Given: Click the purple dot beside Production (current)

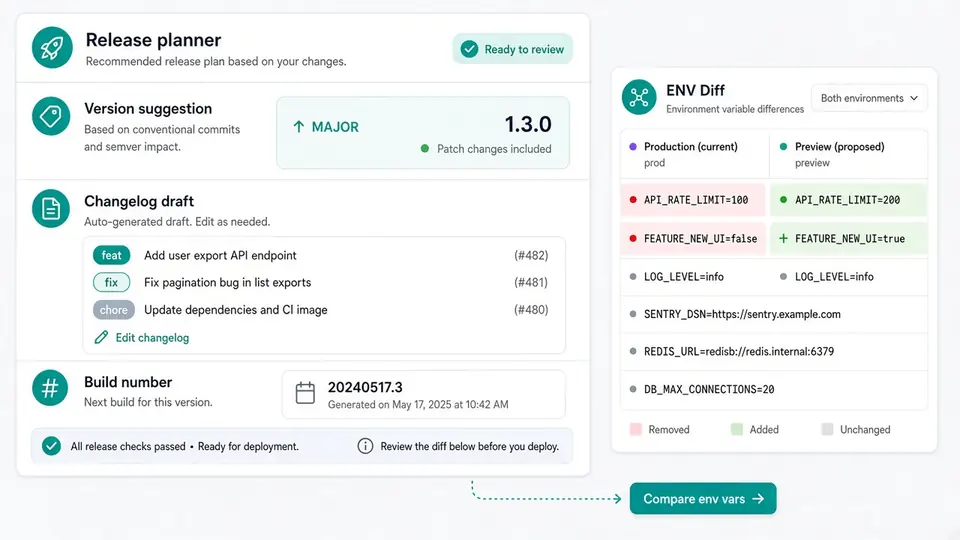Looking at the screenshot, I should click(x=633, y=146).
